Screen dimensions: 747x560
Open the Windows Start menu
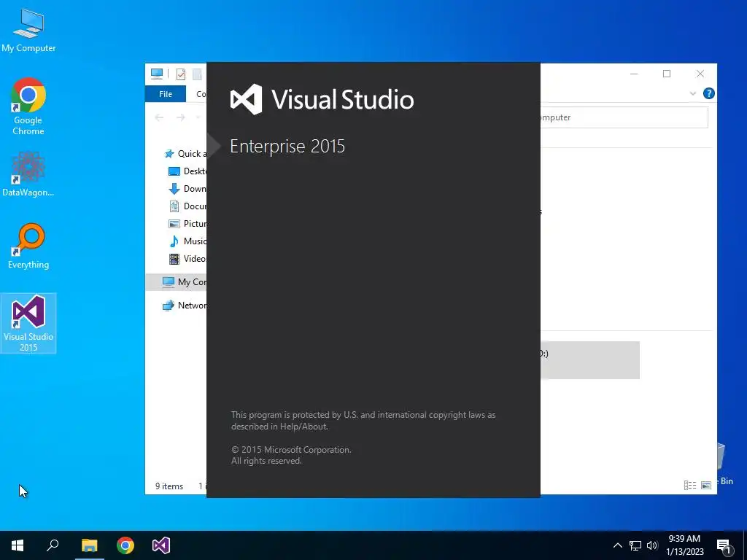[18, 545]
